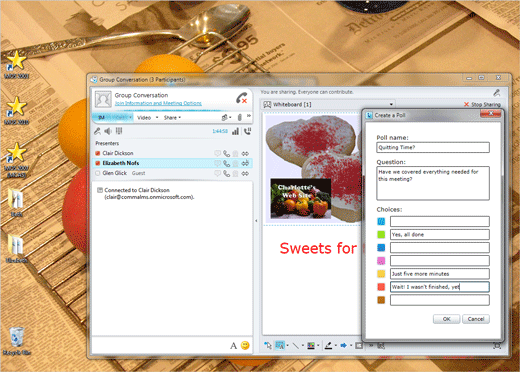Click the emoticon smiley face icon
520x372 pixels.
[x=245, y=346]
